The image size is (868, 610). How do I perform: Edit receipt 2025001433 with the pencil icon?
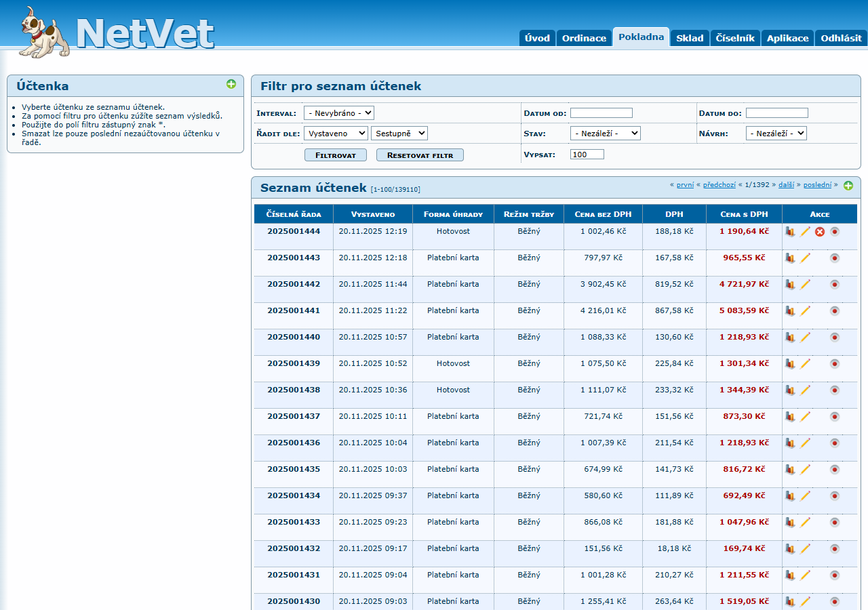coord(806,522)
